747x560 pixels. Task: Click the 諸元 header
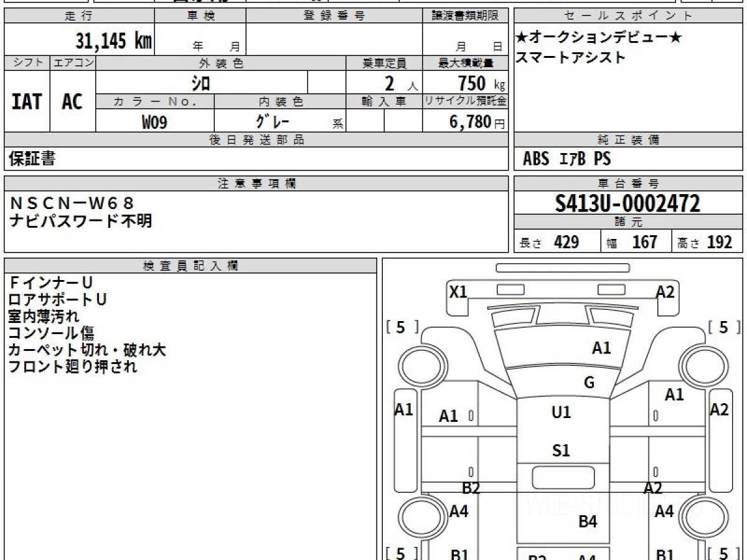click(628, 222)
